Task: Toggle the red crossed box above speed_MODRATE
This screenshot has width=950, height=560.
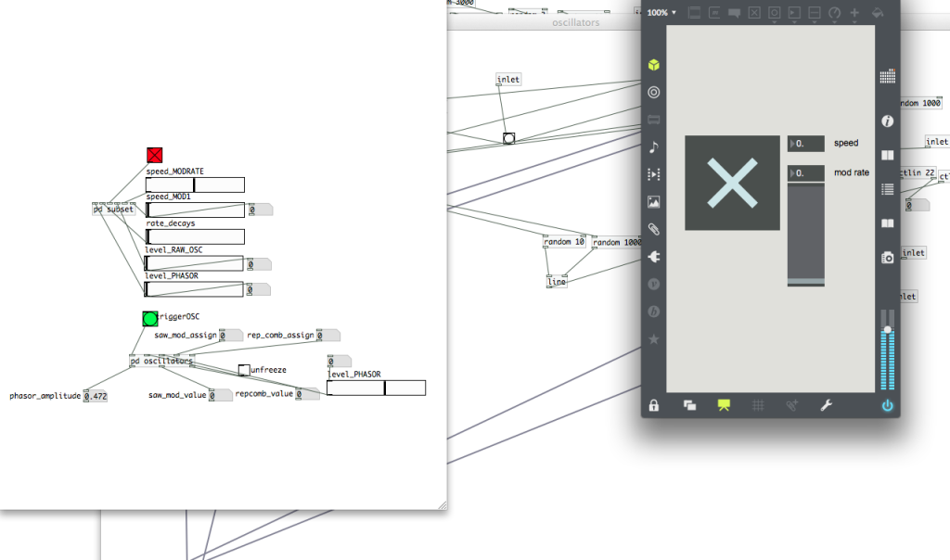Action: click(154, 155)
